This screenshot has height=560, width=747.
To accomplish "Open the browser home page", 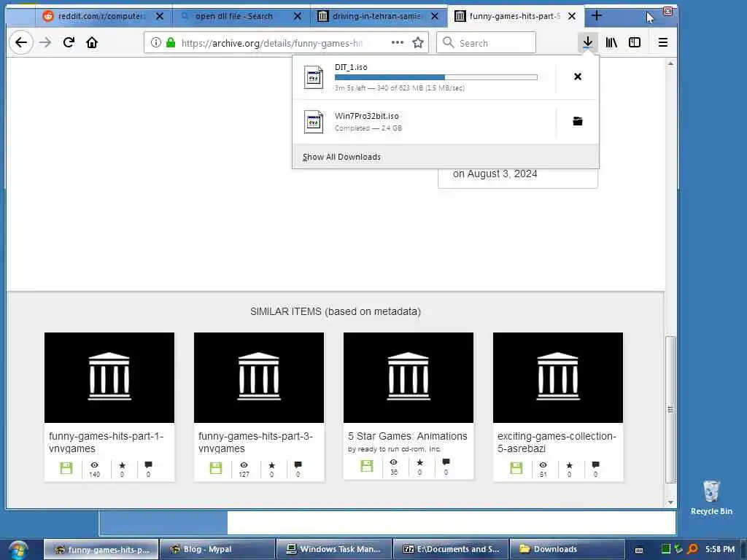I will point(92,43).
